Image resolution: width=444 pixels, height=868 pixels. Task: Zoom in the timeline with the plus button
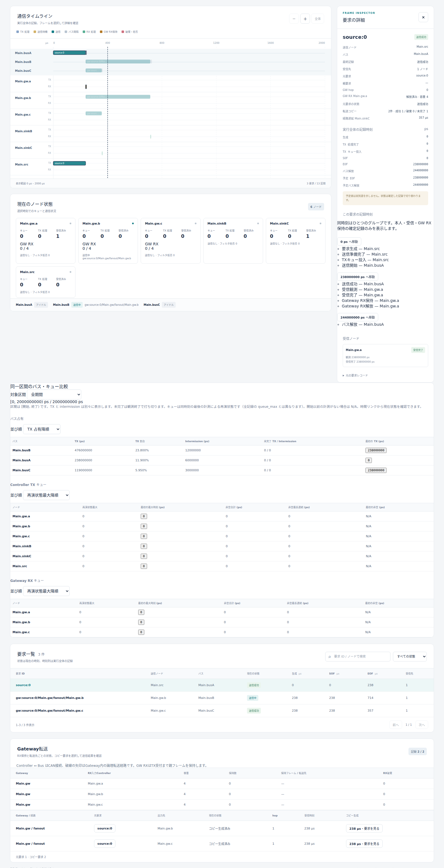(x=305, y=19)
